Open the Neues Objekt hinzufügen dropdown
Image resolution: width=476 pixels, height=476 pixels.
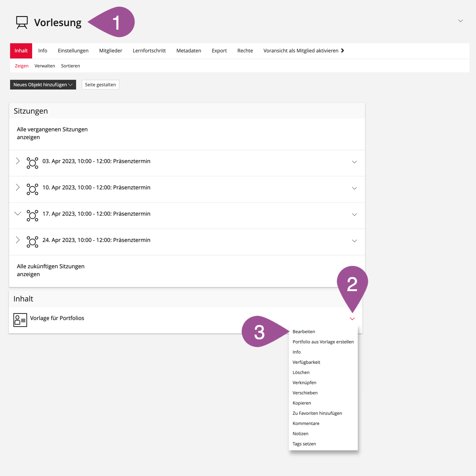[43, 85]
